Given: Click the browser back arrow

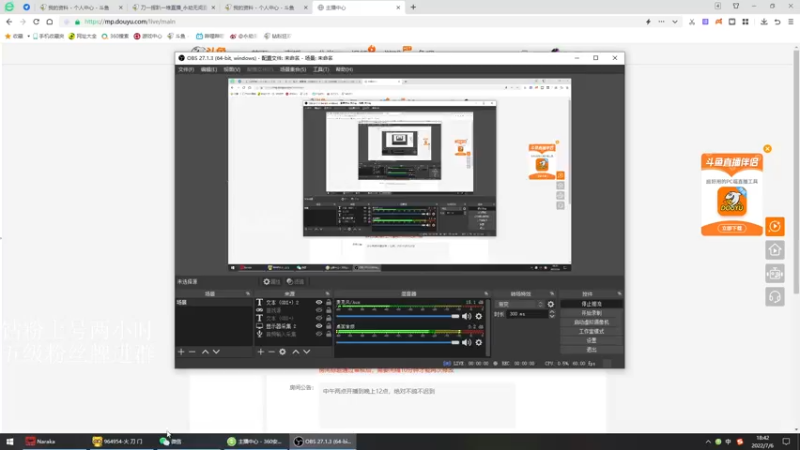Looking at the screenshot, I should click(x=9, y=22).
